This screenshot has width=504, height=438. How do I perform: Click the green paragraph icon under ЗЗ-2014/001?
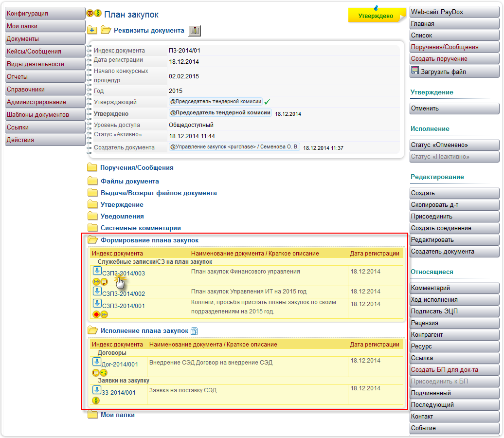click(x=96, y=401)
